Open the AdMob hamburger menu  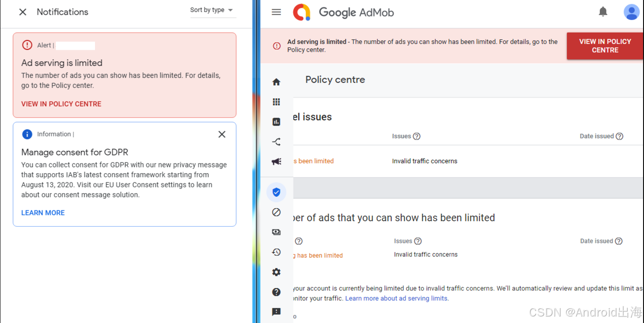(x=276, y=12)
